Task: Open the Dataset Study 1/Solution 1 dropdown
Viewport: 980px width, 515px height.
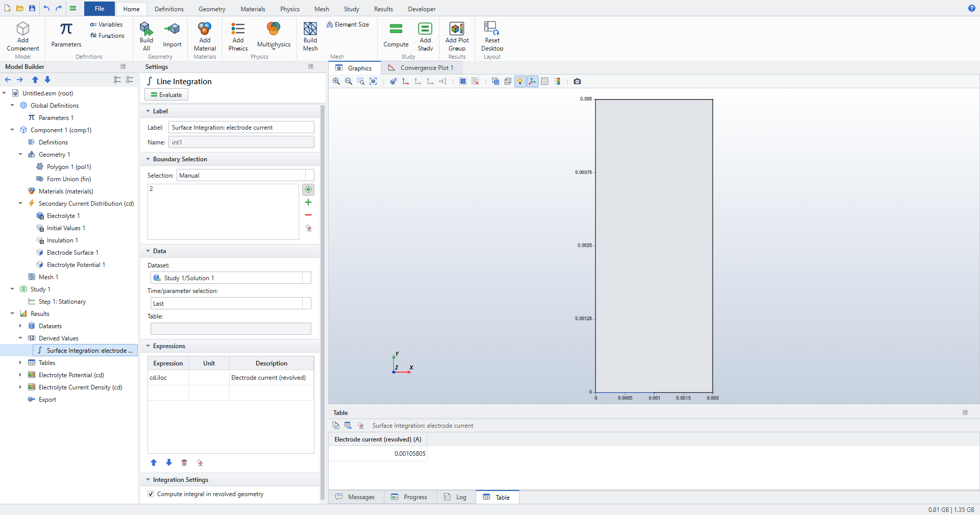Action: tap(231, 278)
